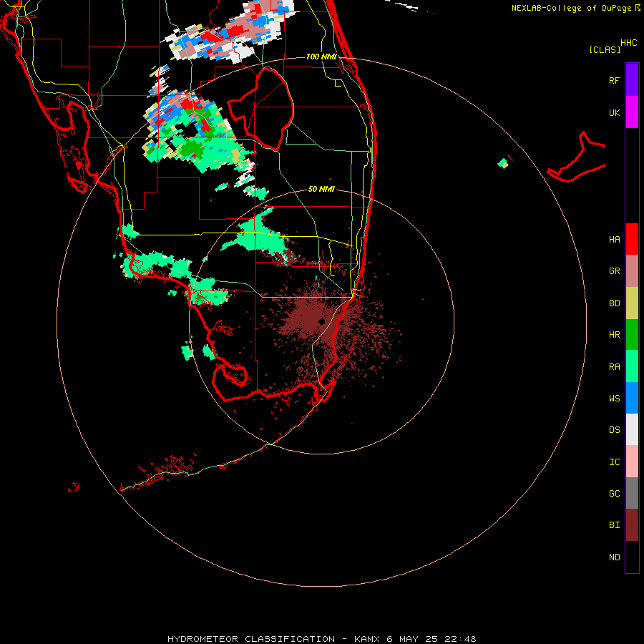Click the [CLAS] units label
The width and height of the screenshot is (644, 644).
click(605, 49)
